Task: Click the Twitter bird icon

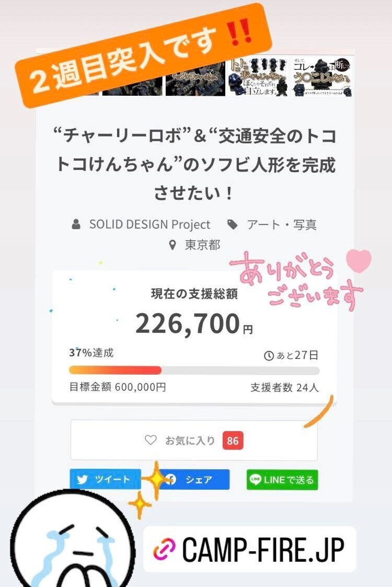Action: point(82,480)
